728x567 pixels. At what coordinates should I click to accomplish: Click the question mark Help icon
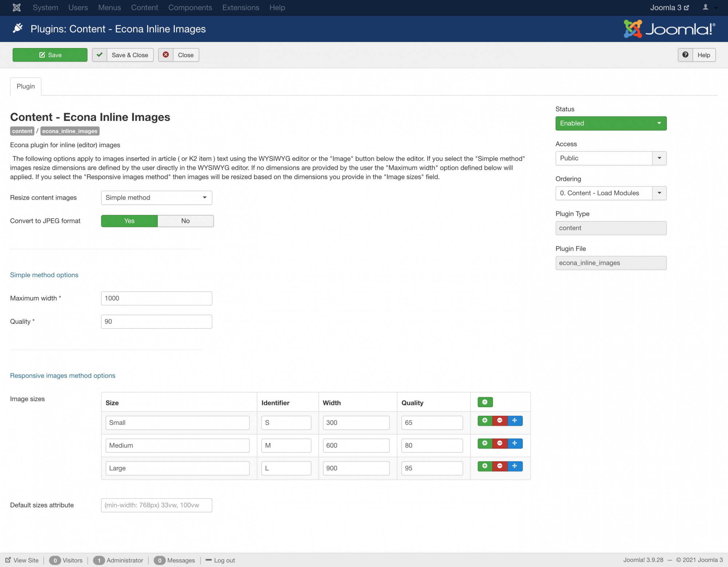click(685, 55)
